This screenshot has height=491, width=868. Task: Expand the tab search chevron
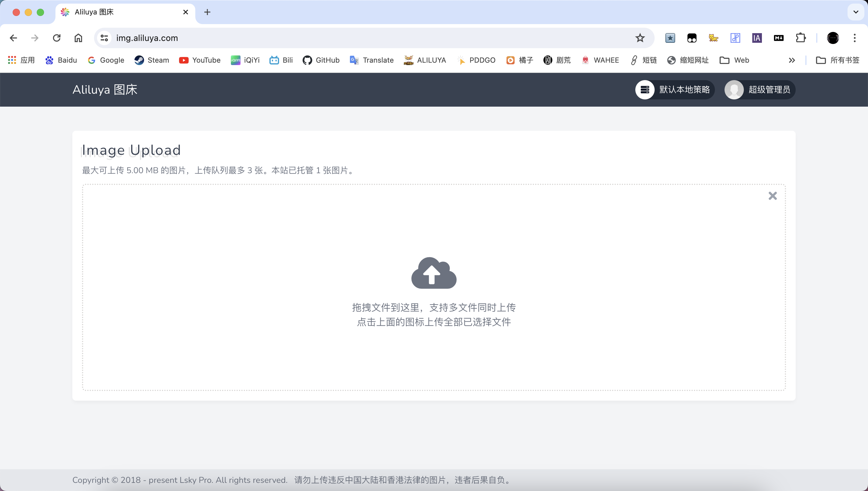pos(856,12)
